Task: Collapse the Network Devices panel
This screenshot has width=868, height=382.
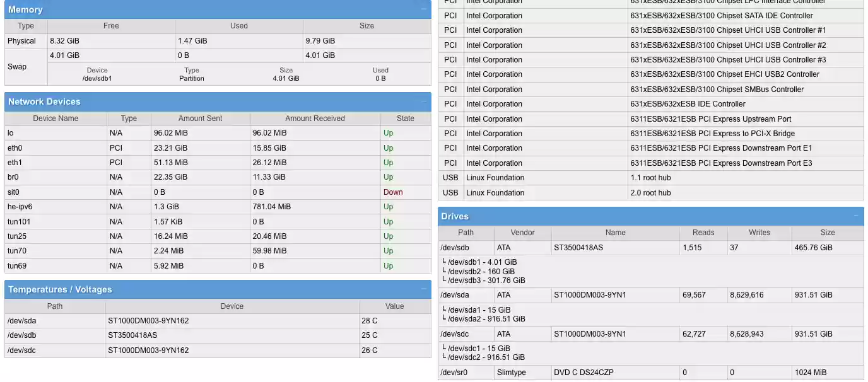Action: coord(423,101)
